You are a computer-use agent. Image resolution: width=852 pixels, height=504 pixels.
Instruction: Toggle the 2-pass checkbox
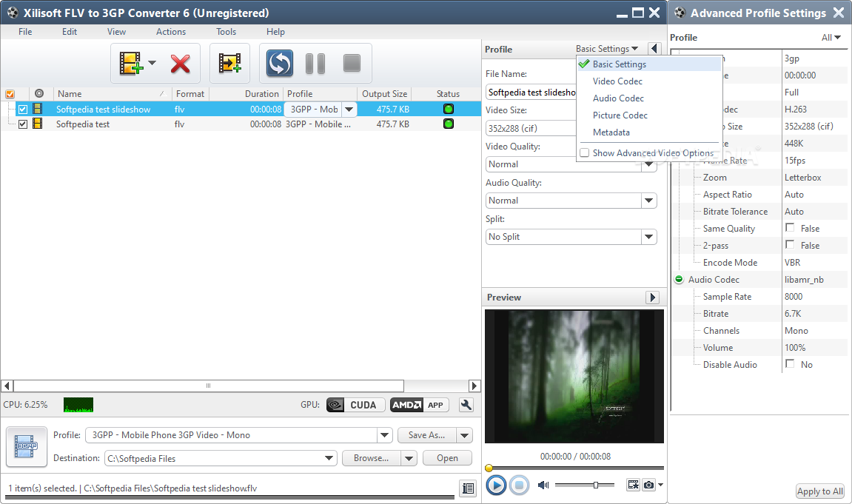tap(790, 244)
